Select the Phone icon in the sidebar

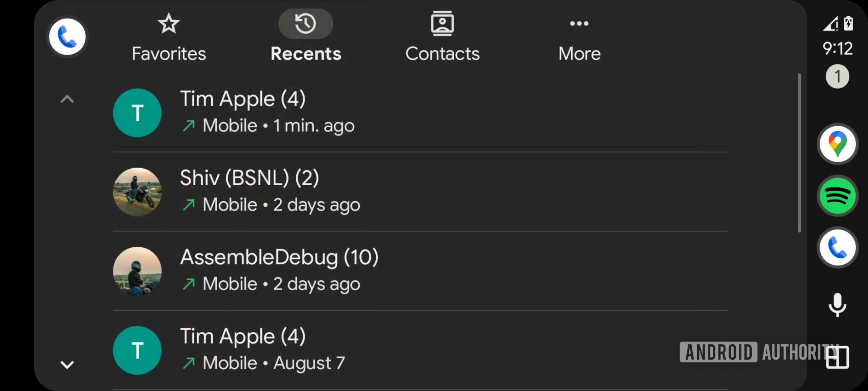837,247
